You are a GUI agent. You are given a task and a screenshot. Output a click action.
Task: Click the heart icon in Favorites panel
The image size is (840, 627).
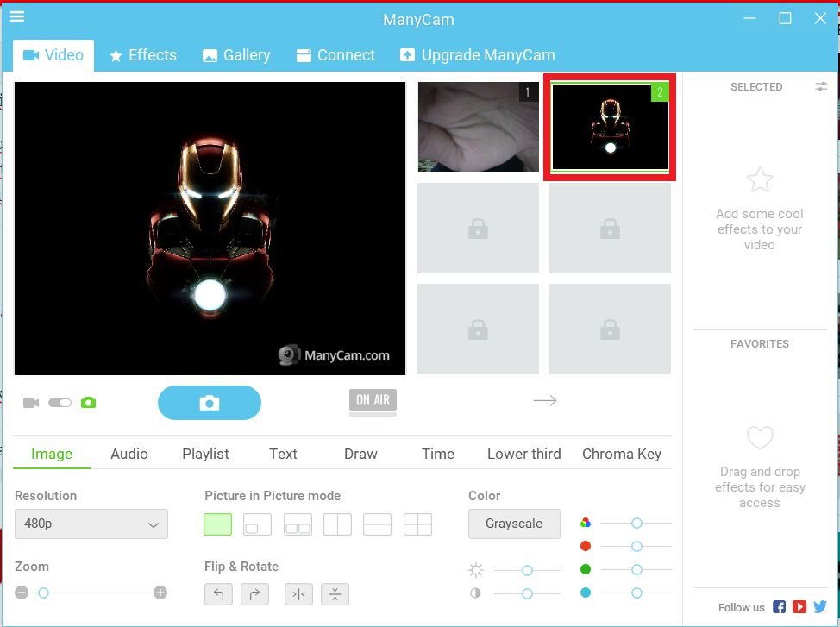[760, 437]
